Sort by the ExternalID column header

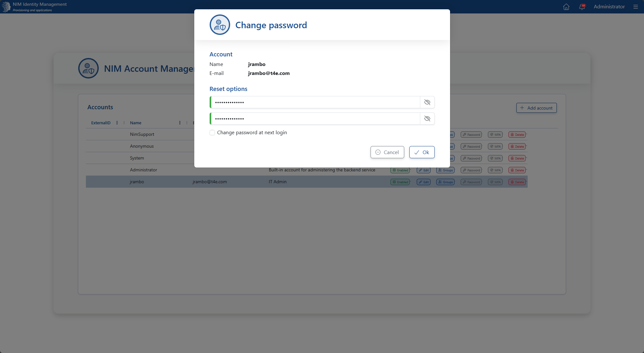tap(101, 123)
